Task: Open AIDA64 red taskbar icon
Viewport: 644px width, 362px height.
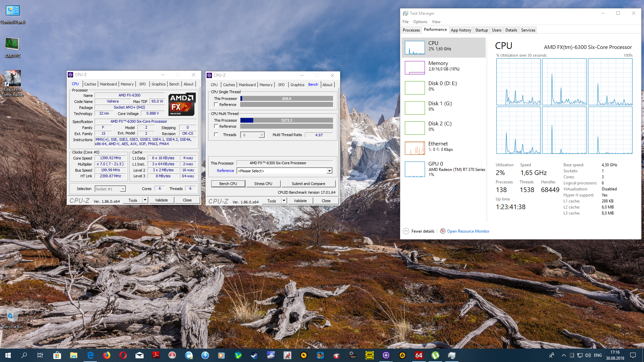Action: [419, 355]
